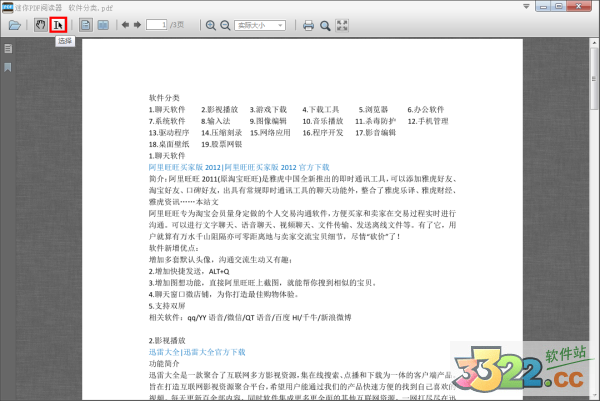The image size is (600, 401).
Task: Click the text 9.图像编辑
Action: 268,121
